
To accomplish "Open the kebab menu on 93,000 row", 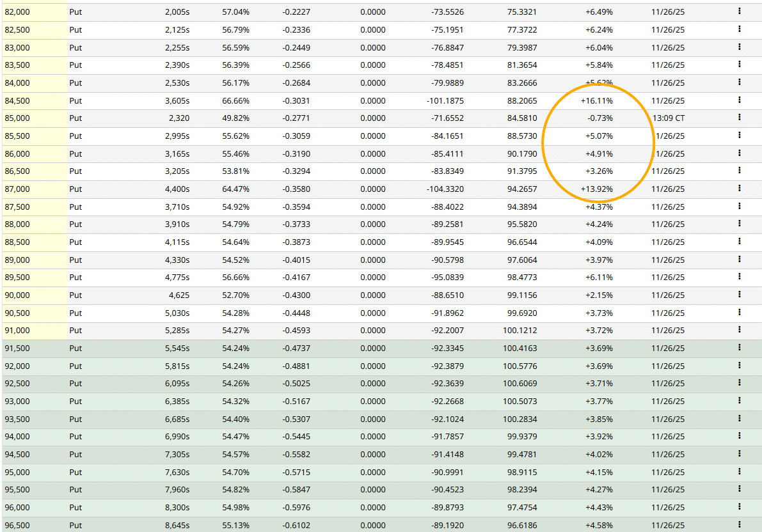I will (739, 401).
